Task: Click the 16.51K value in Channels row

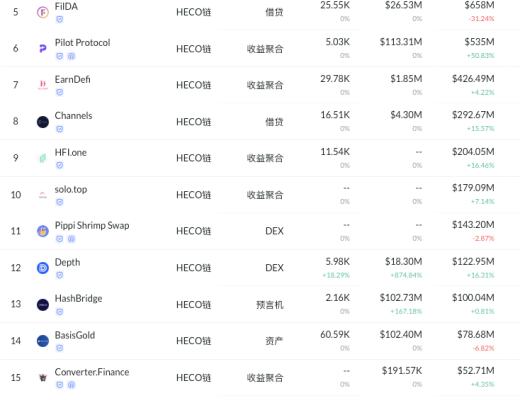Action: pyautogui.click(x=335, y=115)
